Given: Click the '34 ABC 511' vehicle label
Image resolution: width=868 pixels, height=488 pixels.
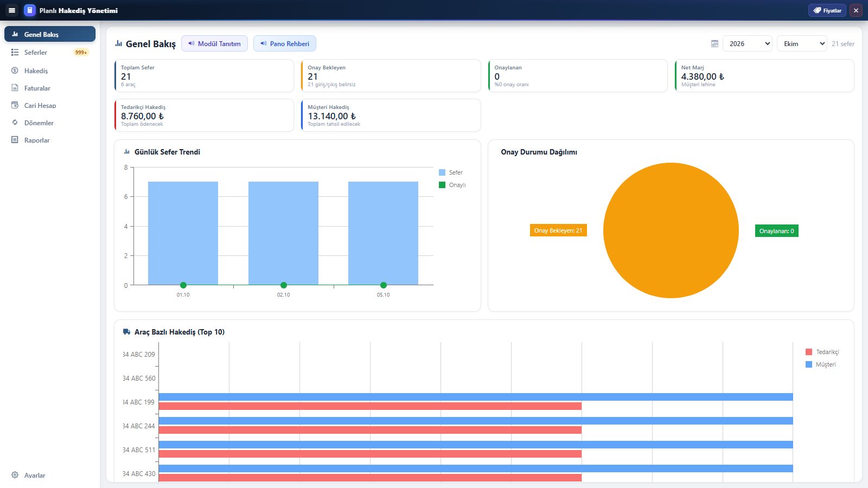Looking at the screenshot, I should (139, 450).
